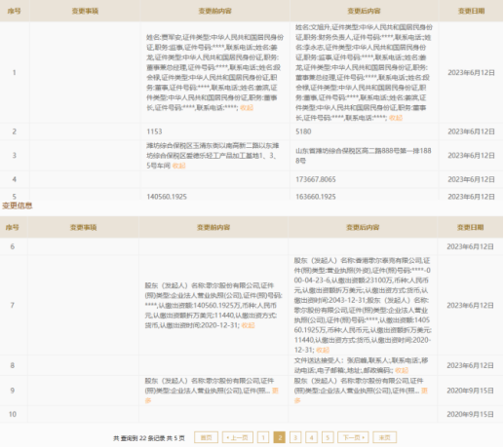This screenshot has width=504, height=448.
Task: Collapse row 3 address text with 收起
Action: (178, 166)
